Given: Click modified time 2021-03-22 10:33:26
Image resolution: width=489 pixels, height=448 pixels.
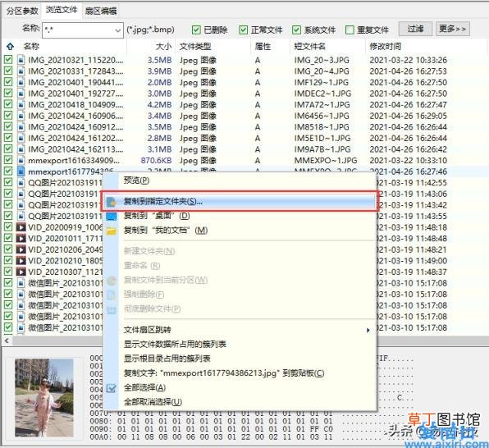Looking at the screenshot, I should point(409,60).
